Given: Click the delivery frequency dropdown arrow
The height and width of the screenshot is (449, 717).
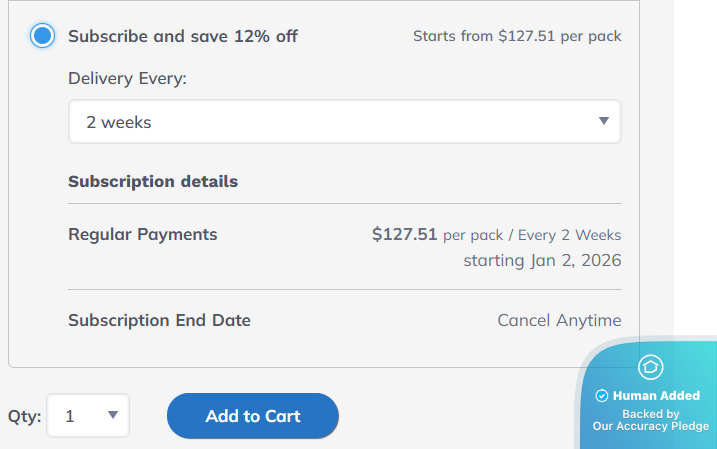Looking at the screenshot, I should [603, 122].
